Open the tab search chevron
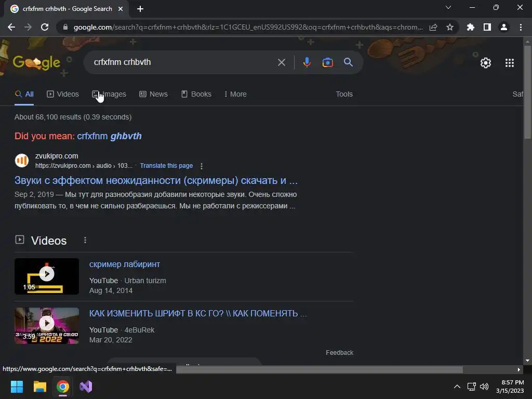This screenshot has width=532, height=399. pos(448,7)
